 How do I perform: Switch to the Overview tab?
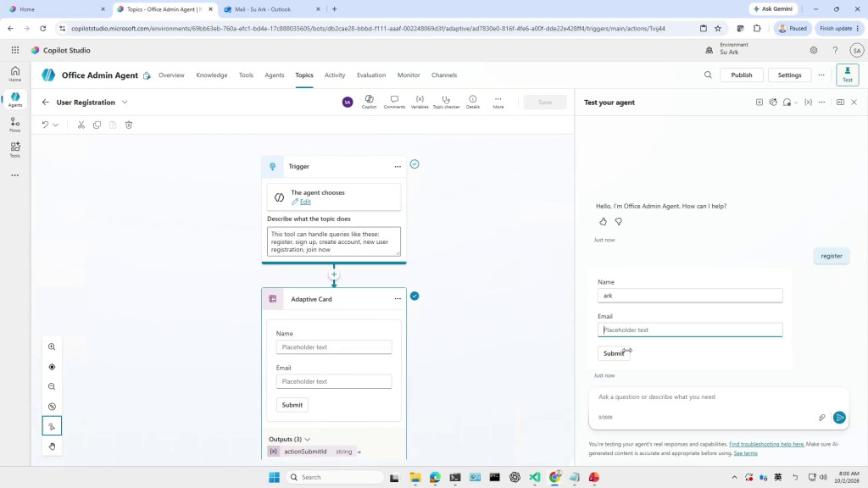(x=171, y=75)
